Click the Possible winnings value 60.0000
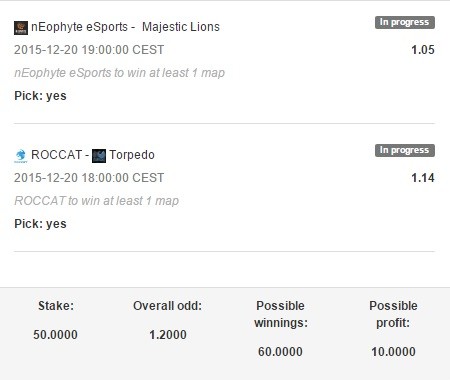Screen dimensions: 450x380 pyautogui.click(x=280, y=352)
